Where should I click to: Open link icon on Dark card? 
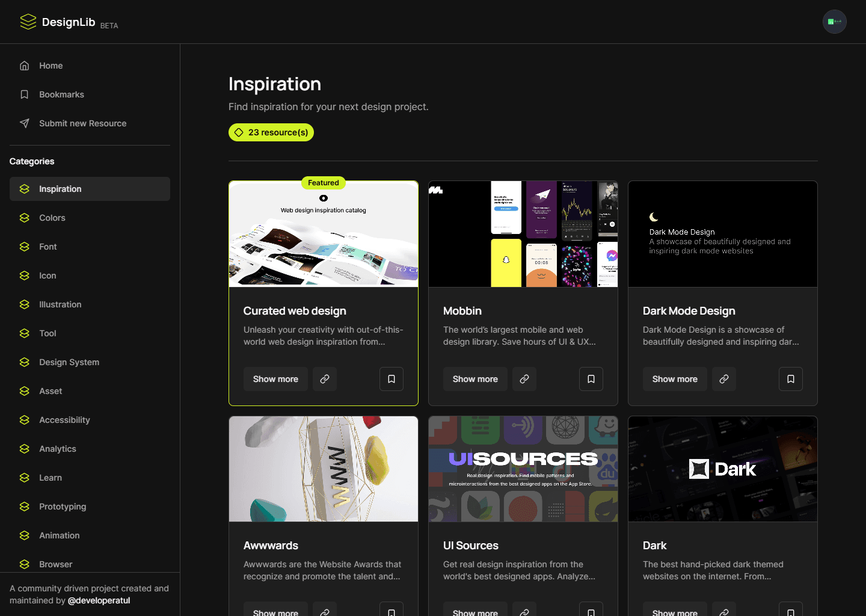pyautogui.click(x=724, y=610)
